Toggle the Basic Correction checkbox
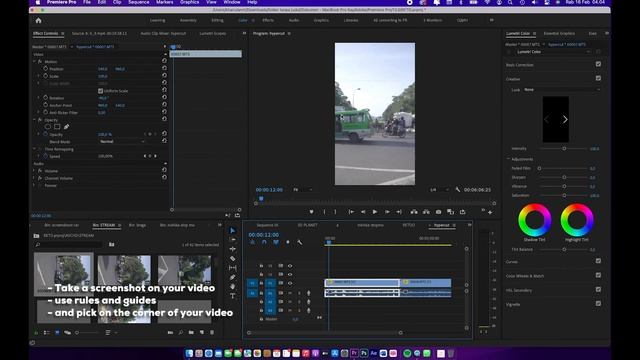 pos(598,64)
